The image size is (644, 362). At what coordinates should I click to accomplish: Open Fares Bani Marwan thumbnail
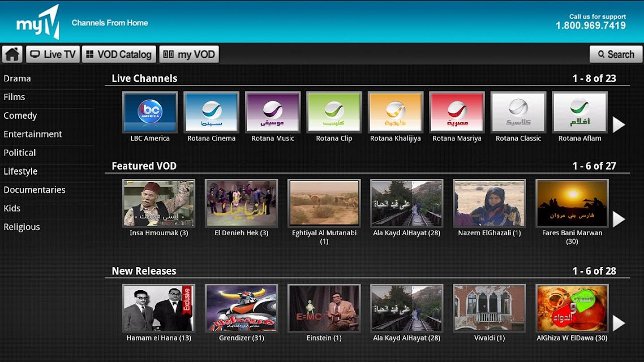(x=572, y=203)
